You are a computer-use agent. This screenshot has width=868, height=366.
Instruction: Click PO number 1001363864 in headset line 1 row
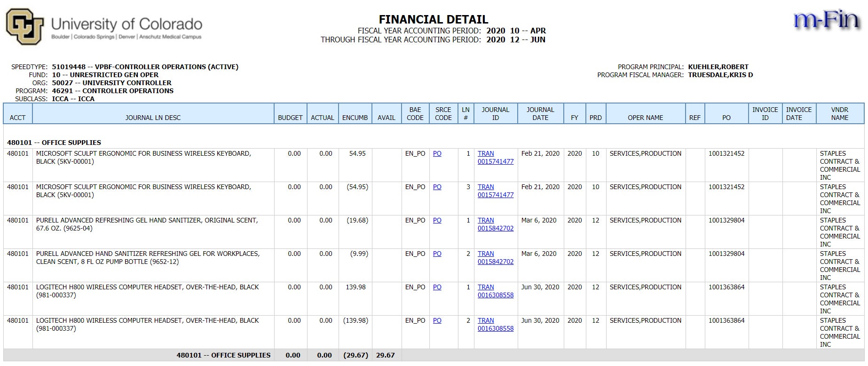tap(726, 287)
